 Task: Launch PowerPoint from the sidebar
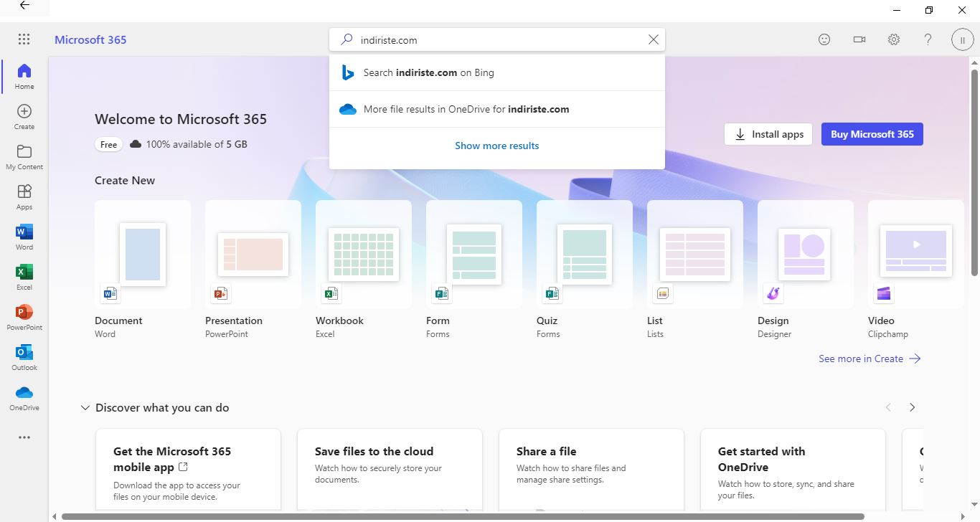point(24,317)
